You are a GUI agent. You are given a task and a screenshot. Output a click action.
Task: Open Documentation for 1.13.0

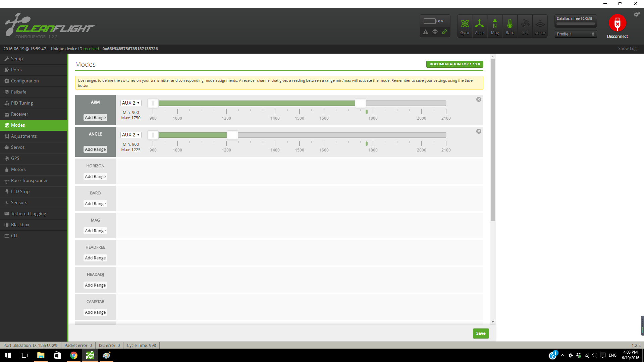click(454, 64)
